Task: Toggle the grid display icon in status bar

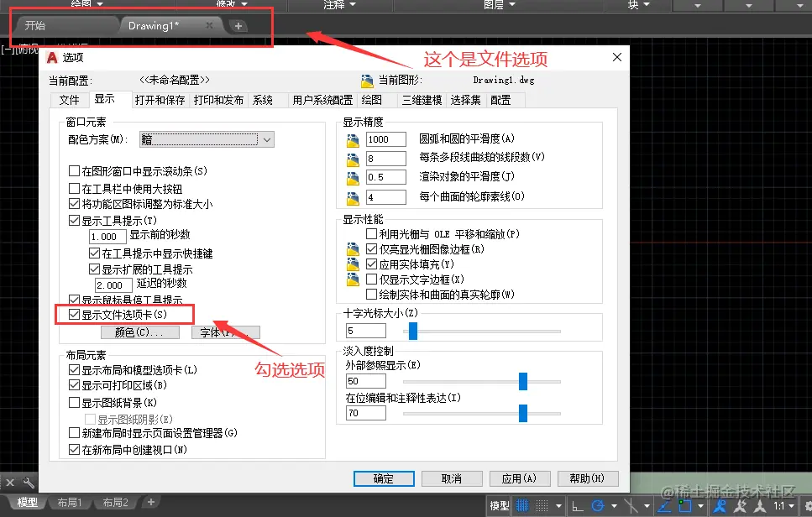Action: coord(522,505)
